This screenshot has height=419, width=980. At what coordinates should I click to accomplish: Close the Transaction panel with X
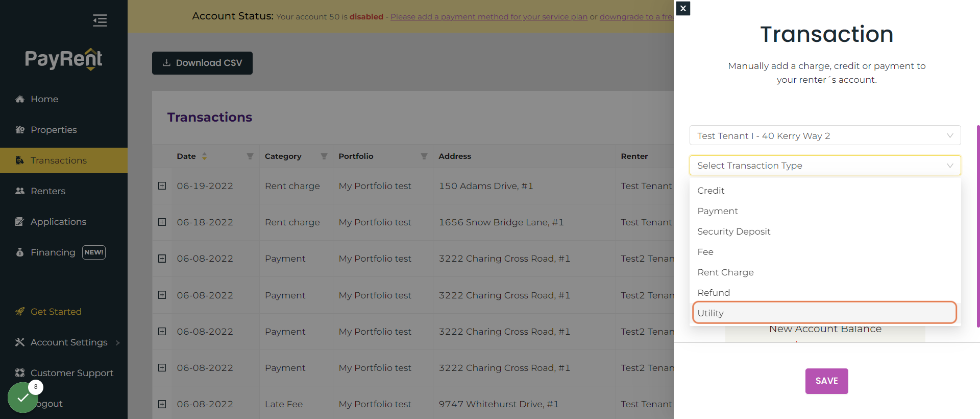point(683,8)
